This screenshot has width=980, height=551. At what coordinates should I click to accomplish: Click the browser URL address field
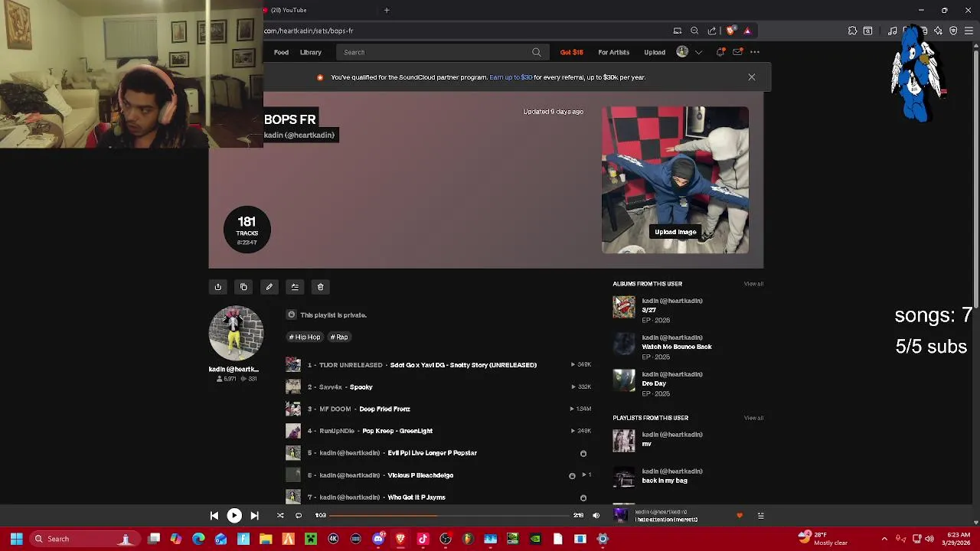point(467,31)
